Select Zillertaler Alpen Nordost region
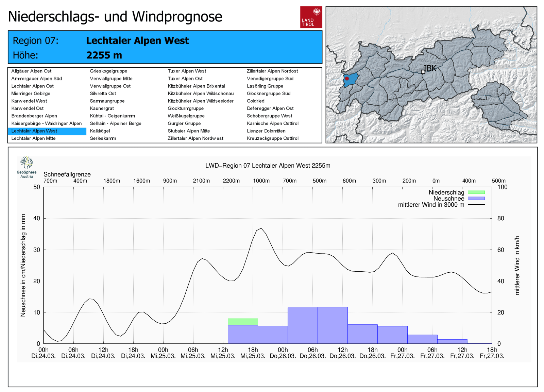This screenshot has width=544, height=392. 272,71
